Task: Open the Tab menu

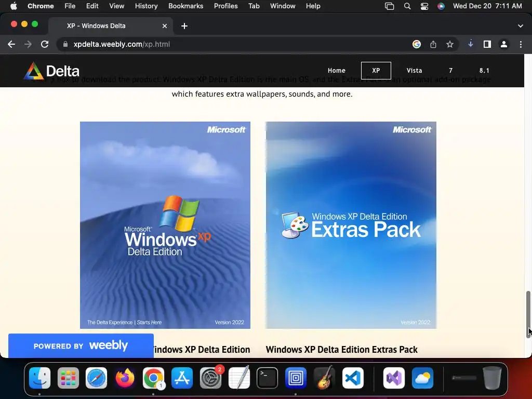Action: pyautogui.click(x=254, y=6)
